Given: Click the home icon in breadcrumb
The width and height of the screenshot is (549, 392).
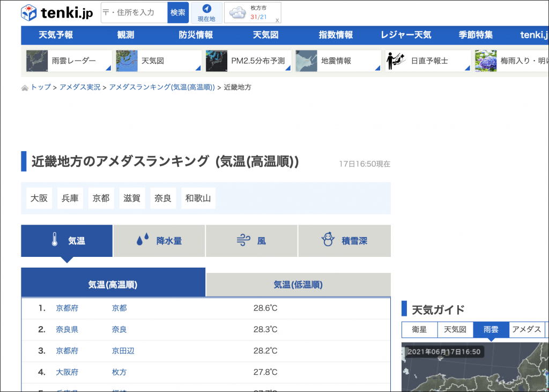Looking at the screenshot, I should [25, 87].
